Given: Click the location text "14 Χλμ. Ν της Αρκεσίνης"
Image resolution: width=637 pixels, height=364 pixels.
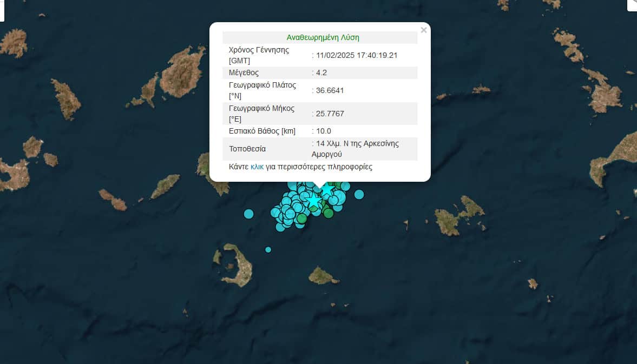Looking at the screenshot, I should pyautogui.click(x=357, y=143).
